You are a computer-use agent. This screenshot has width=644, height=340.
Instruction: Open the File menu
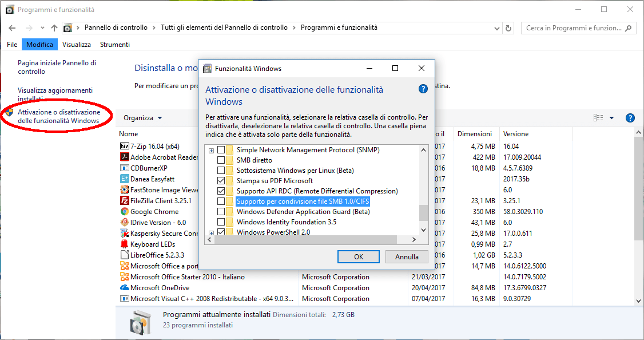12,45
